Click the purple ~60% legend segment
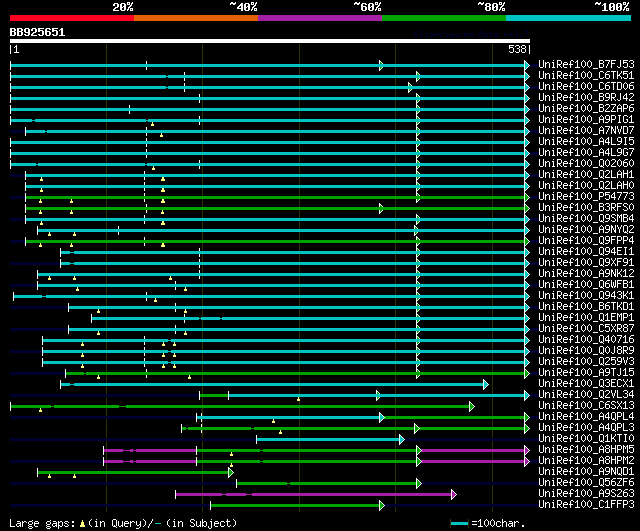This screenshot has height=531, width=640. pos(320,18)
